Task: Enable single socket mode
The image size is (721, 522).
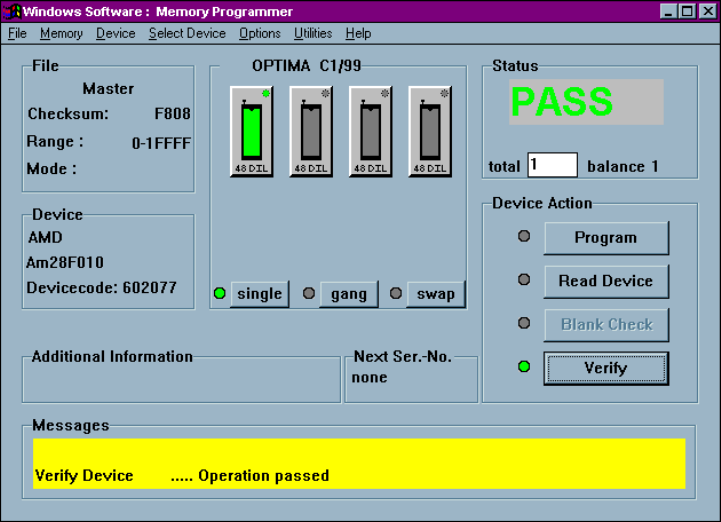Action: click(x=259, y=294)
